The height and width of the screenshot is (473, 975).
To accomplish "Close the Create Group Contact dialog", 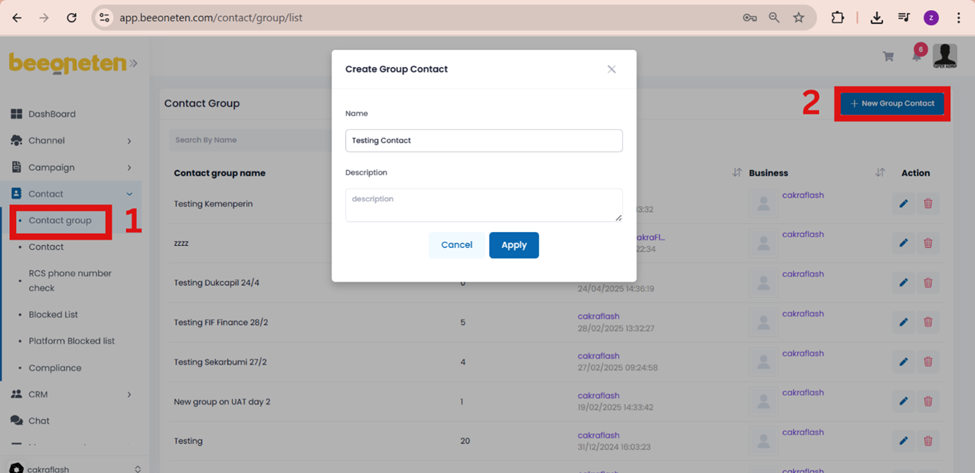I will 611,69.
